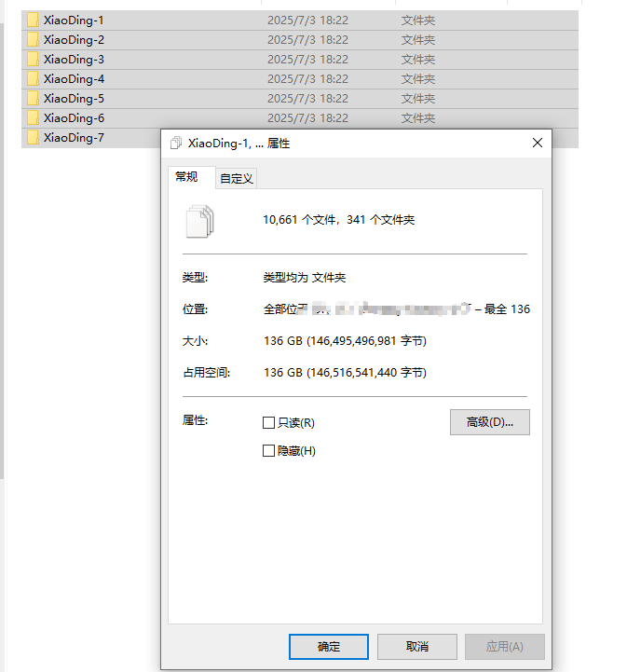
Task: Select the XiaoDing-4 folder icon
Action: pyautogui.click(x=33, y=79)
